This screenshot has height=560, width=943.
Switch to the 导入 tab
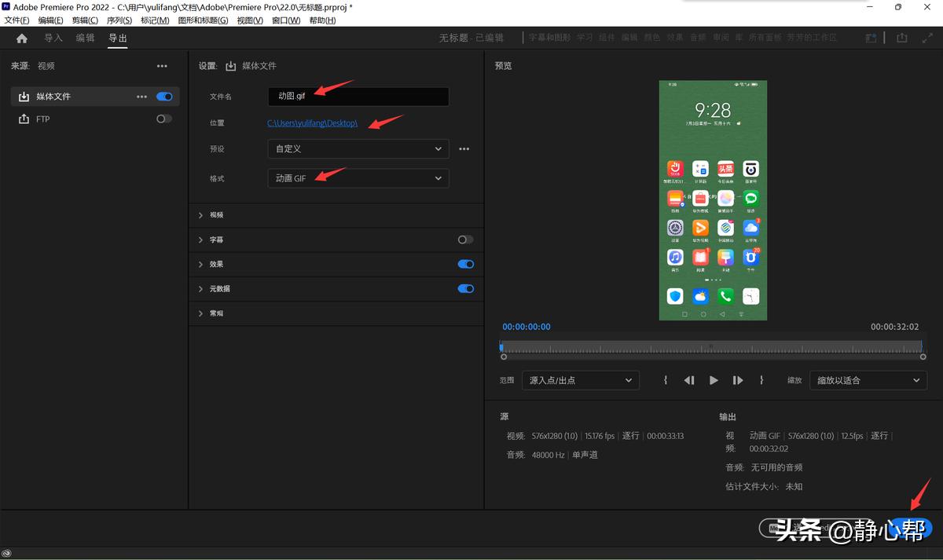pyautogui.click(x=53, y=38)
